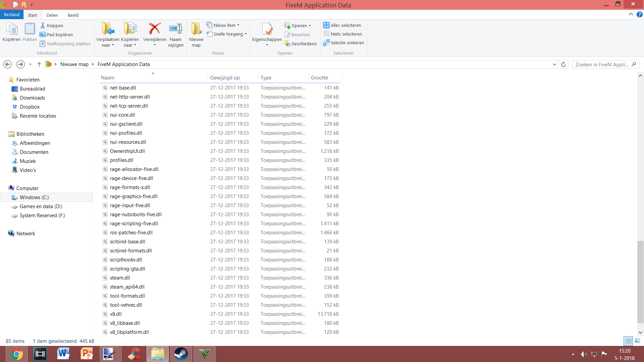Refresh the folder view
The image size is (644, 362).
tap(563, 64)
